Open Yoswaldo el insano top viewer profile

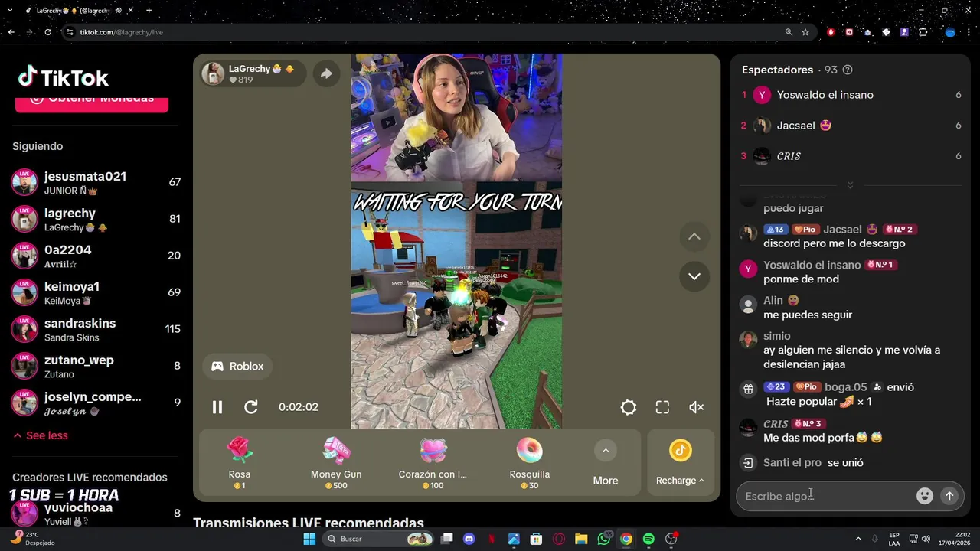click(850, 95)
